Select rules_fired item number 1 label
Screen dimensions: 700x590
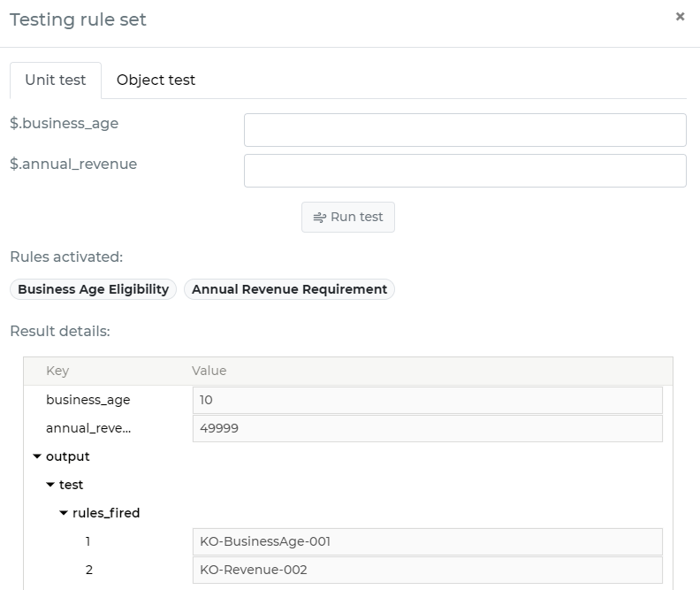click(x=88, y=541)
